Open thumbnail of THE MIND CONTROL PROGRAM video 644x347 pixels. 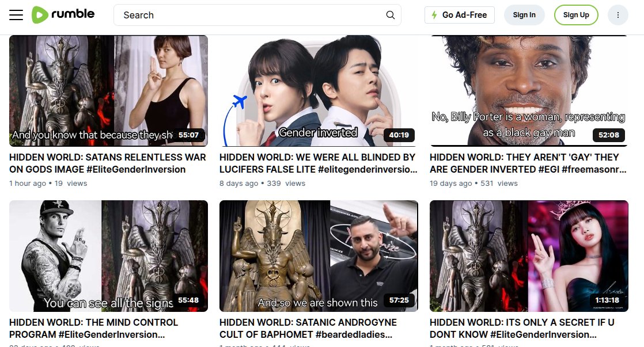coord(108,256)
